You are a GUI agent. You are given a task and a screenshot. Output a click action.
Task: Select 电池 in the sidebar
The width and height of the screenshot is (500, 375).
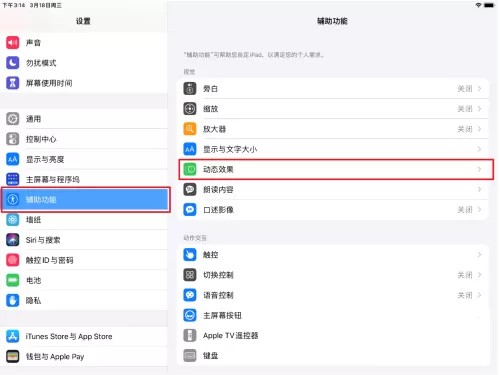84,280
